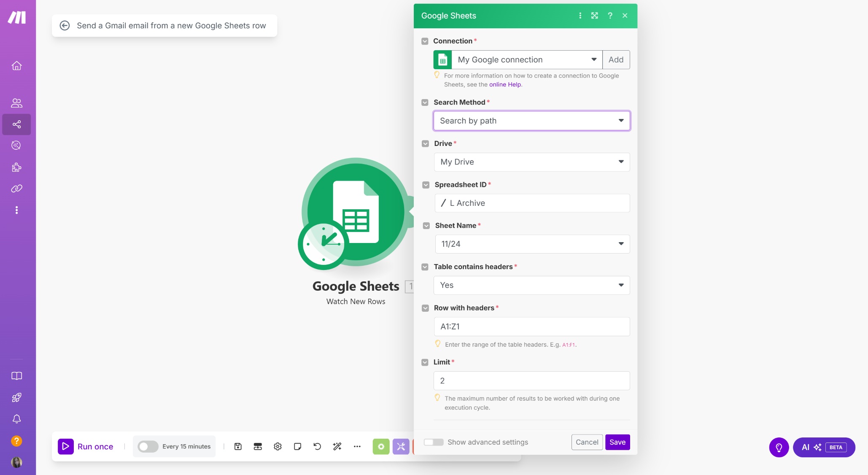Image resolution: width=868 pixels, height=475 pixels.
Task: Click the lightbulb help button at bottom right
Action: coord(779,447)
